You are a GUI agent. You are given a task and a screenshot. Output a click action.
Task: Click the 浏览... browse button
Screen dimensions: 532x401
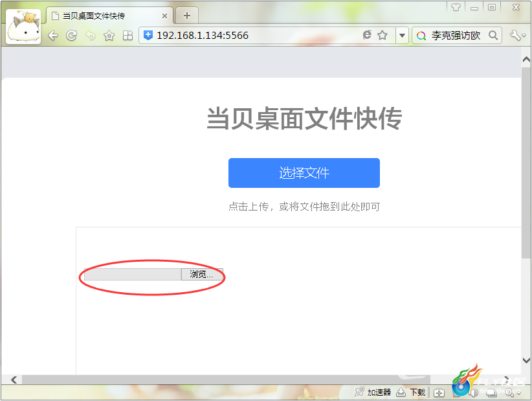[202, 274]
